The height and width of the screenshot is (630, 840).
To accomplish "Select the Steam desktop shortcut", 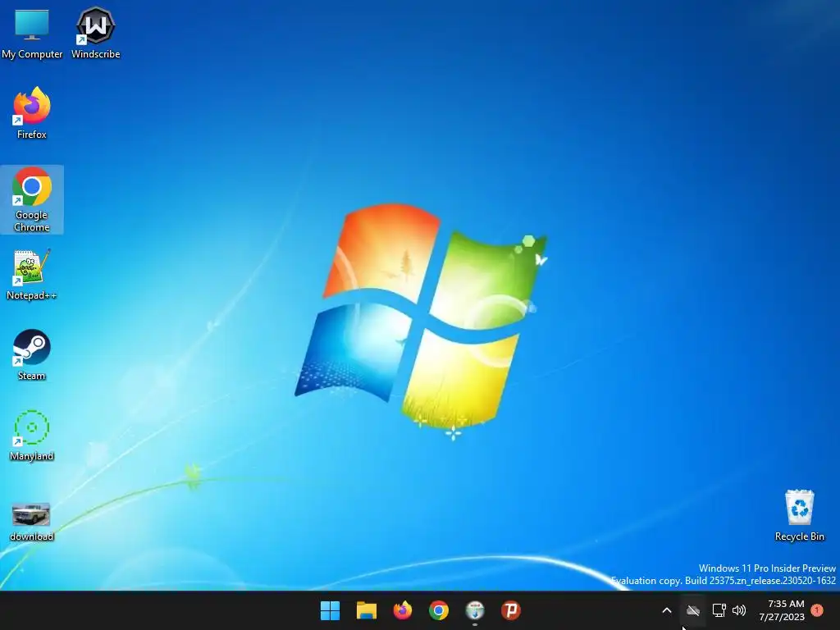I will pos(32,355).
